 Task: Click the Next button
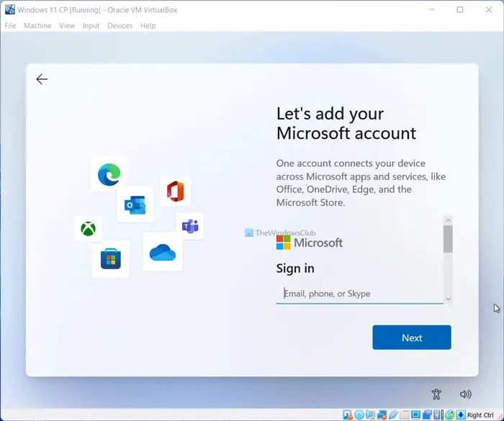click(x=412, y=338)
